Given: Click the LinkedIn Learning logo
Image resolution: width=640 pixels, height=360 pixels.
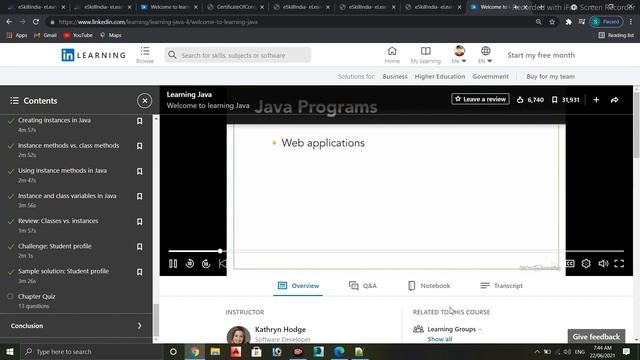Looking at the screenshot, I should [93, 55].
